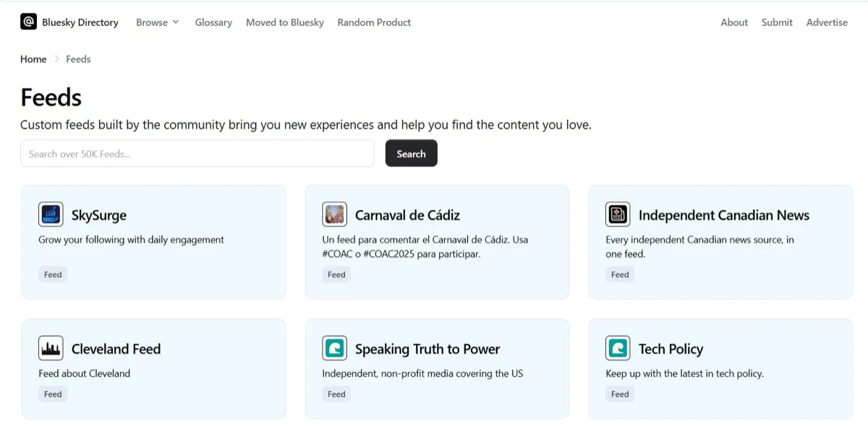Image resolution: width=868 pixels, height=429 pixels.
Task: Open the About page
Action: click(x=734, y=22)
